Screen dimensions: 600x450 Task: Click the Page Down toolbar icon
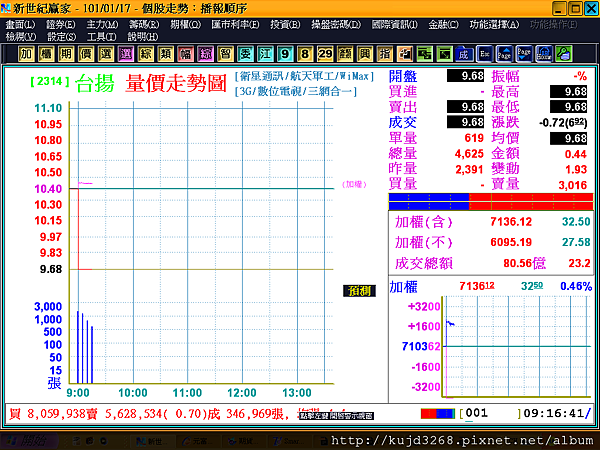pos(524,54)
